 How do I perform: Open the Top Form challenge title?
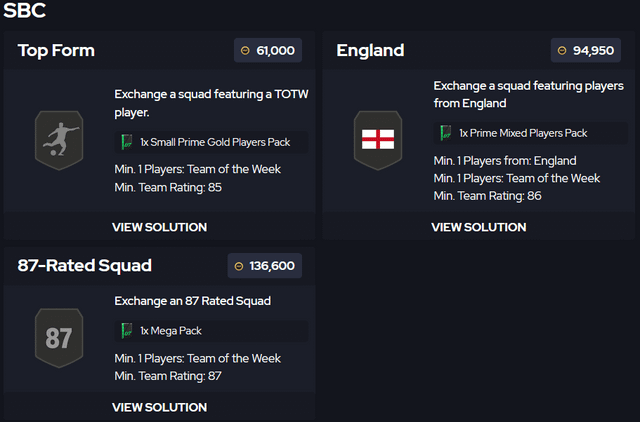pos(56,50)
